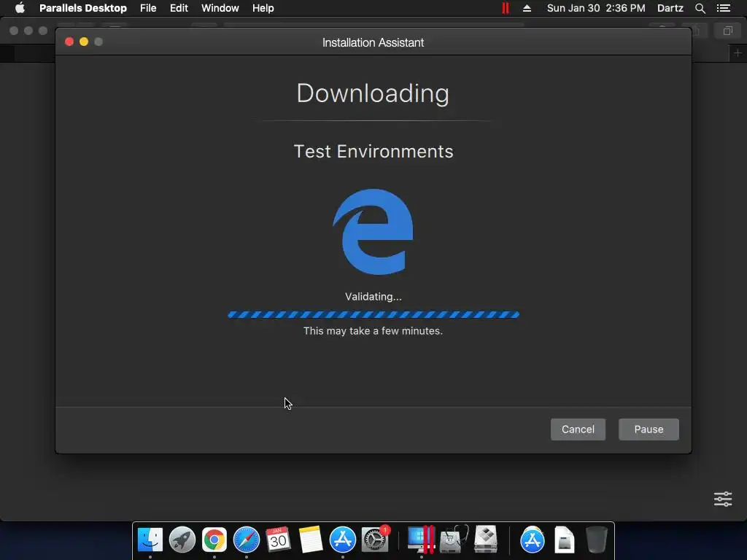
Task: Pause the download in Installation Assistant
Action: click(x=649, y=429)
